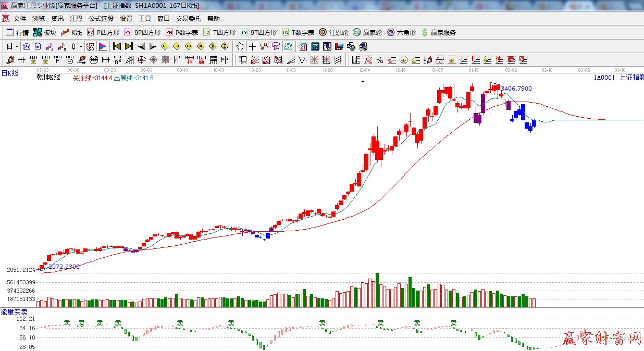Toggle the 乾坤 pattern display button

90,46
